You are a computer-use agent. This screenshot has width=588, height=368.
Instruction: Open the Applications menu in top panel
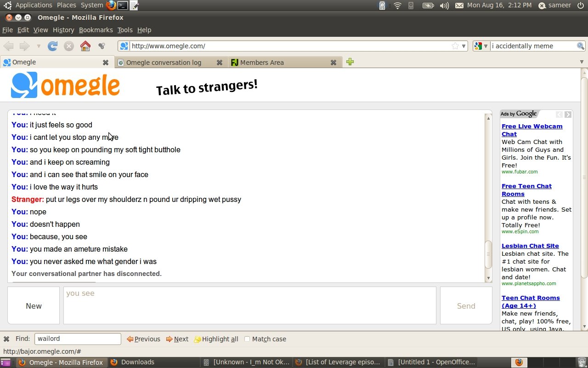[34, 5]
